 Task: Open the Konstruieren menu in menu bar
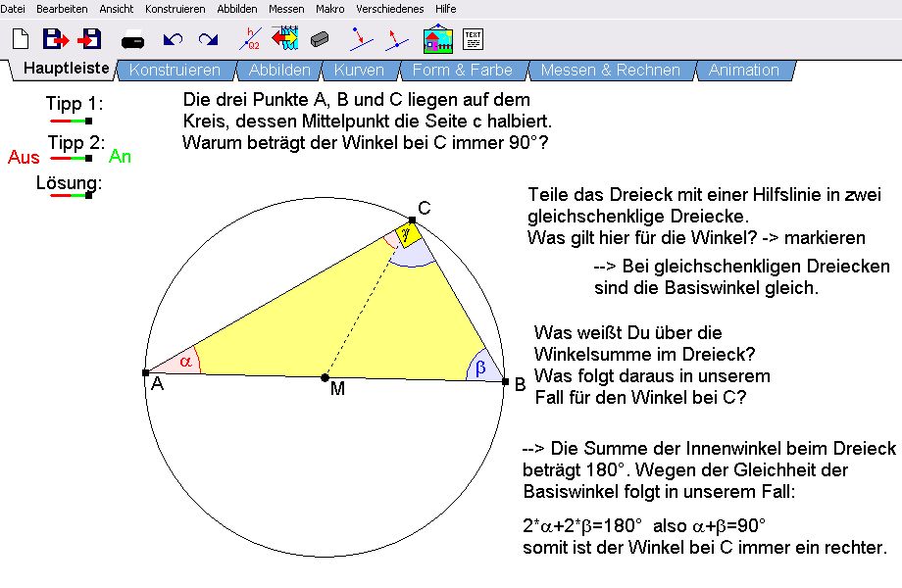click(175, 8)
